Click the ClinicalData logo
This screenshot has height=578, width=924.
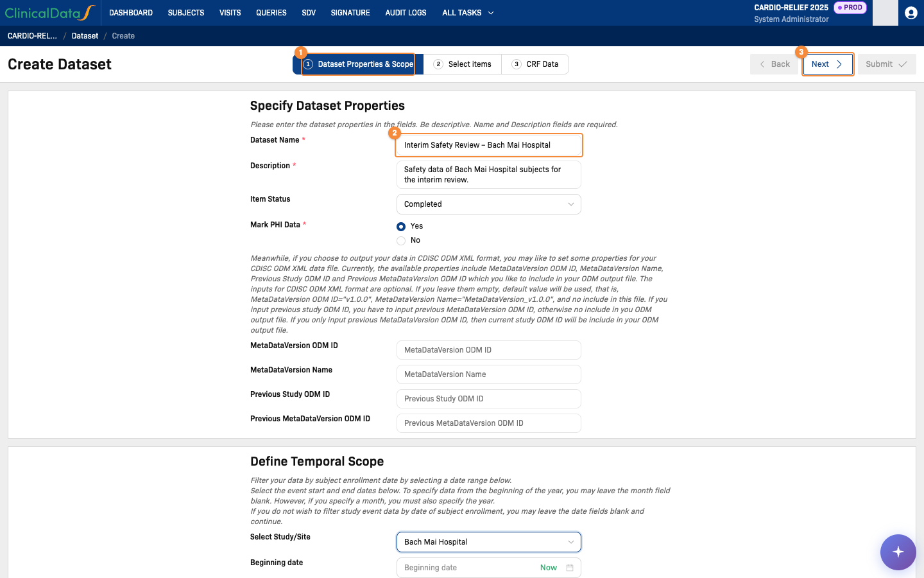[x=50, y=13]
